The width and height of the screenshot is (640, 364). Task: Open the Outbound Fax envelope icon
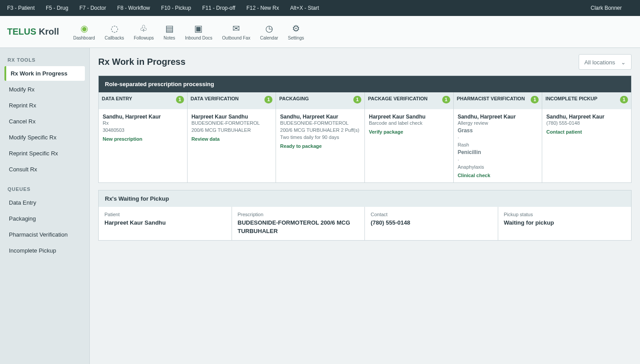coord(236,29)
